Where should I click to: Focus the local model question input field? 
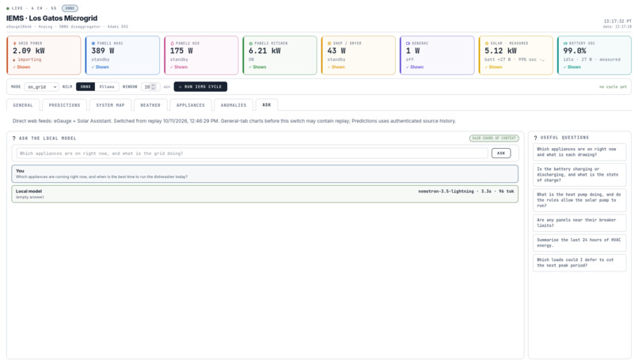252,154
